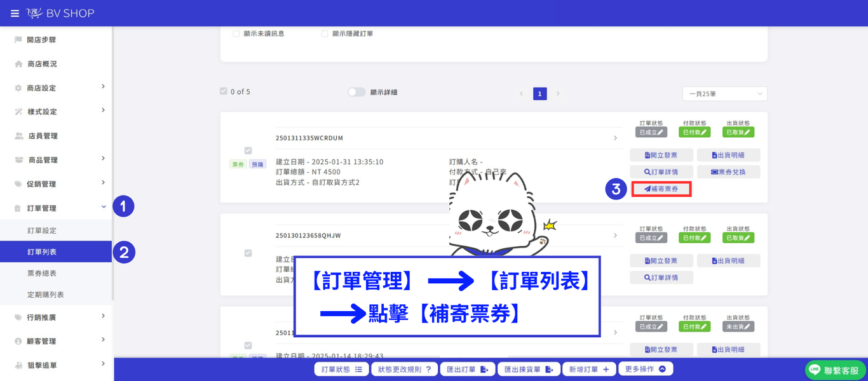Click the tag icon beside 促銷管理
The height and width of the screenshot is (381, 868).
click(18, 184)
